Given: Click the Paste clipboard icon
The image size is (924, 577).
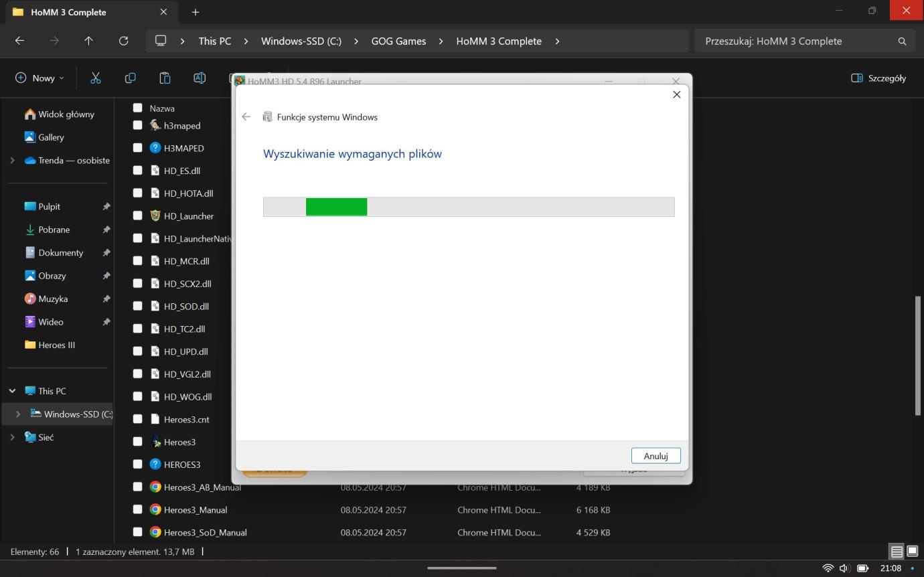Looking at the screenshot, I should [165, 78].
